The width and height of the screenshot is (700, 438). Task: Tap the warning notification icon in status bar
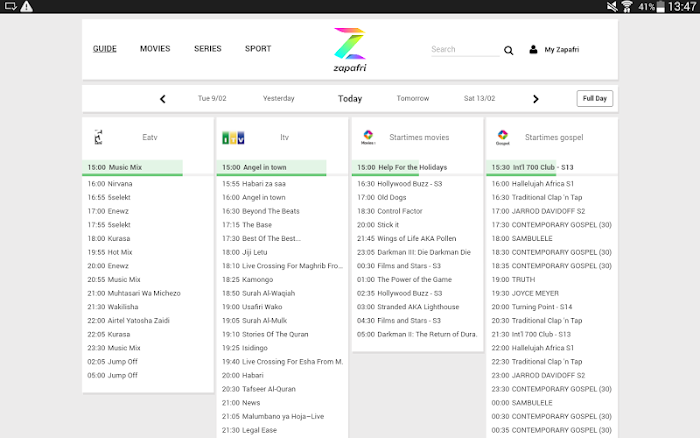26,6
